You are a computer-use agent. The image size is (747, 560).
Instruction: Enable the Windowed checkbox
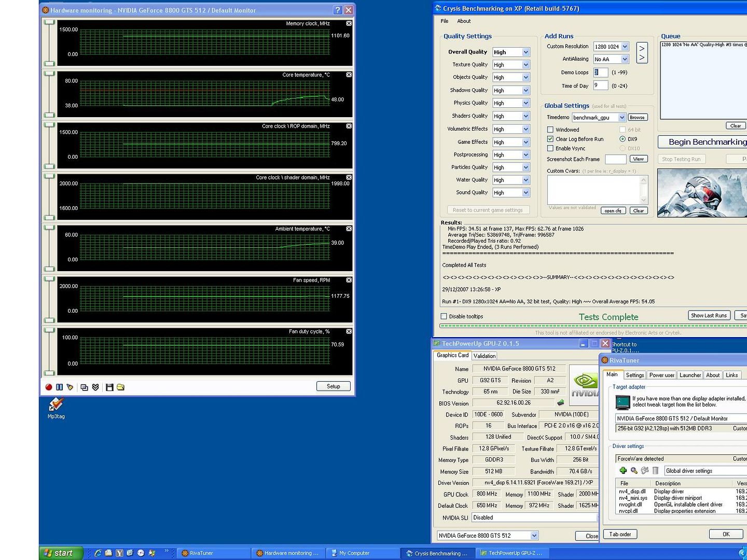(550, 130)
